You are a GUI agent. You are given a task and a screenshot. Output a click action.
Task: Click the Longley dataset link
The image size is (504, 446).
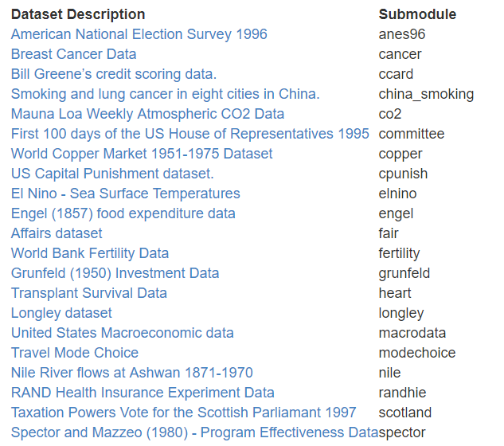(61, 313)
